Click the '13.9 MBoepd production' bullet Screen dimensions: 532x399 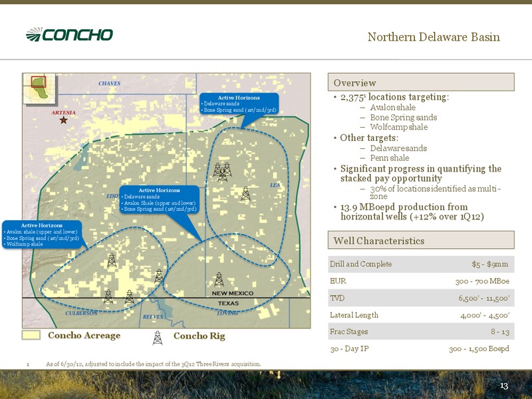tap(412, 211)
